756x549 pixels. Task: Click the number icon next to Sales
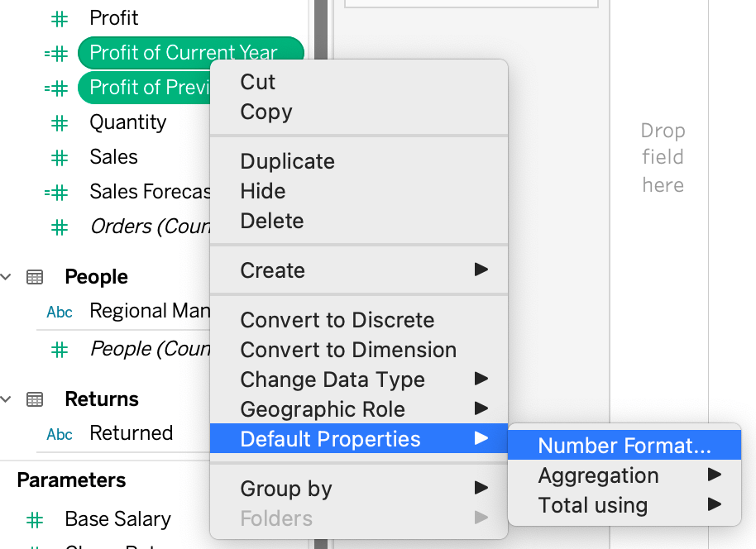coord(59,158)
